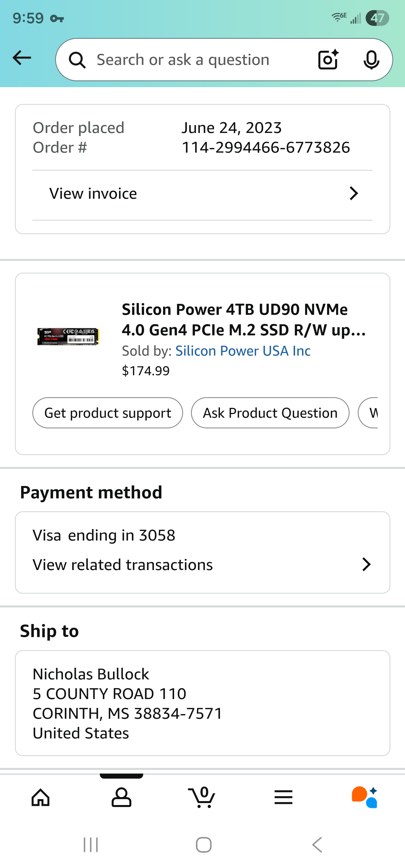Screen dimensions: 405x868
Task: Tap Android recent apps button
Action: click(91, 845)
